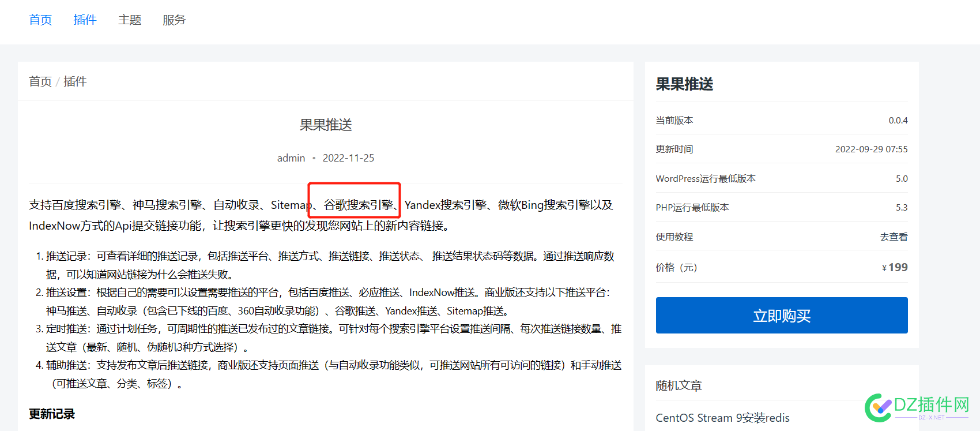Click the PHP minimum version 5.3
980x431 pixels.
click(902, 208)
